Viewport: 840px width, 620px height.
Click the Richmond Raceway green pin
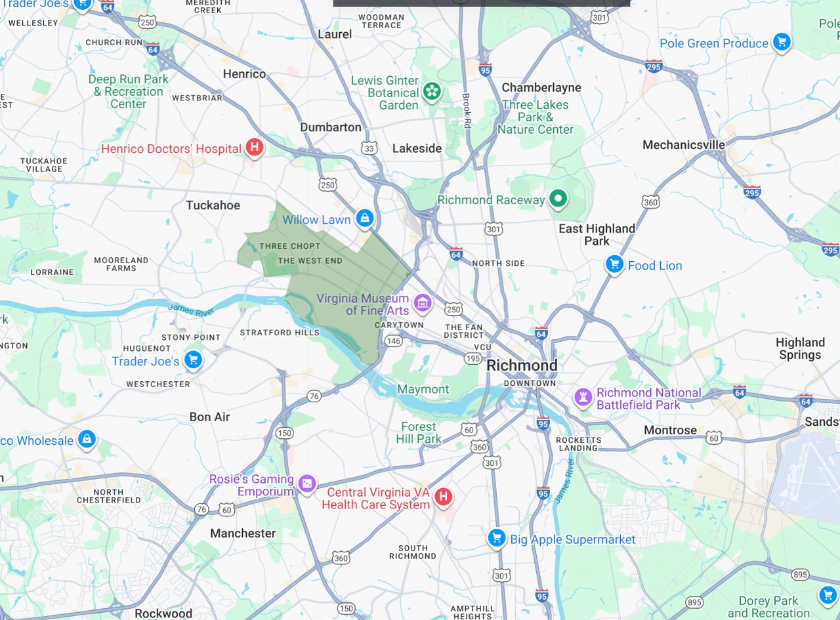tap(558, 198)
